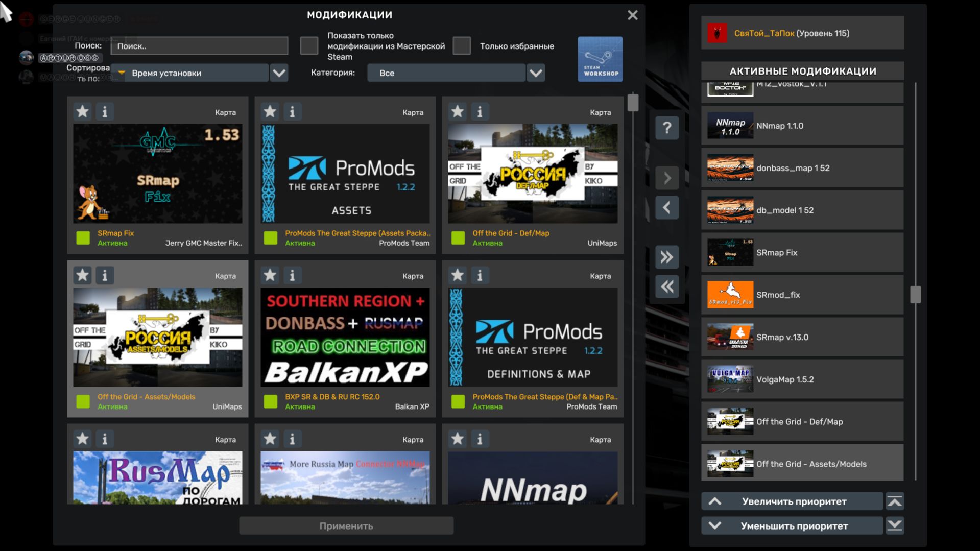Click the mod grid scrollbar handle

633,102
